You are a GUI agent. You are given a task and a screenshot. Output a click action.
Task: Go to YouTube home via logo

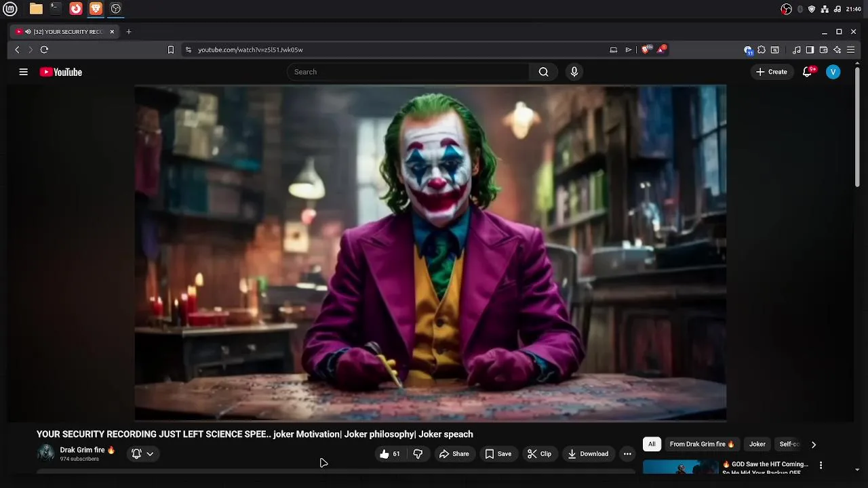click(60, 72)
